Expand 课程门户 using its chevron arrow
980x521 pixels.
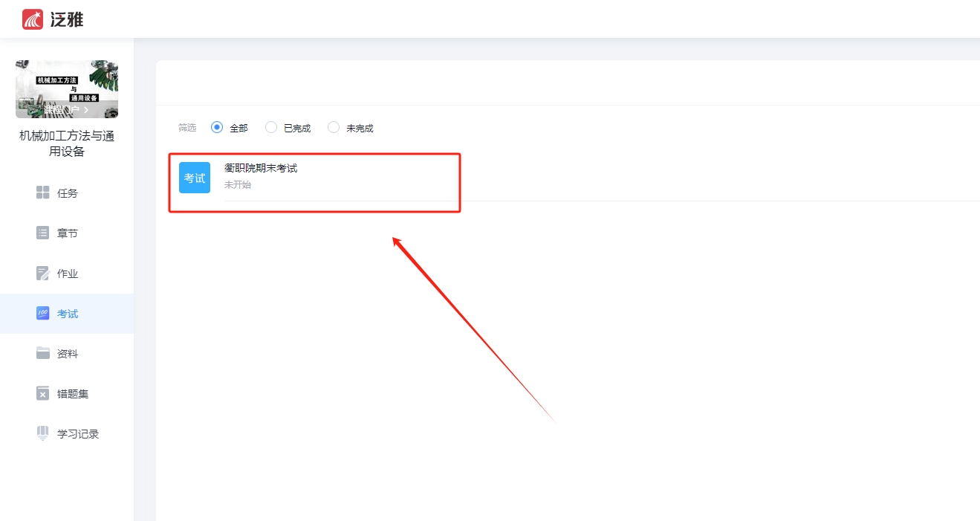tap(86, 110)
